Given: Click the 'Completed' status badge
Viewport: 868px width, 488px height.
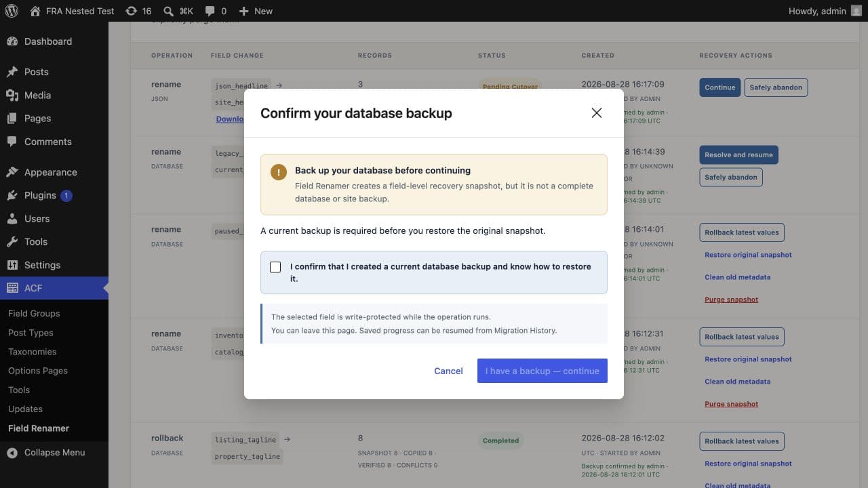Looking at the screenshot, I should [500, 441].
